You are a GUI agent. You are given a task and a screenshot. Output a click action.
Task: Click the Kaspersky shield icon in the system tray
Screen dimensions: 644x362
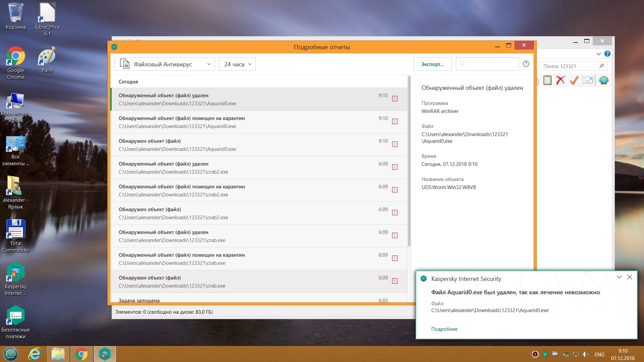click(x=545, y=354)
